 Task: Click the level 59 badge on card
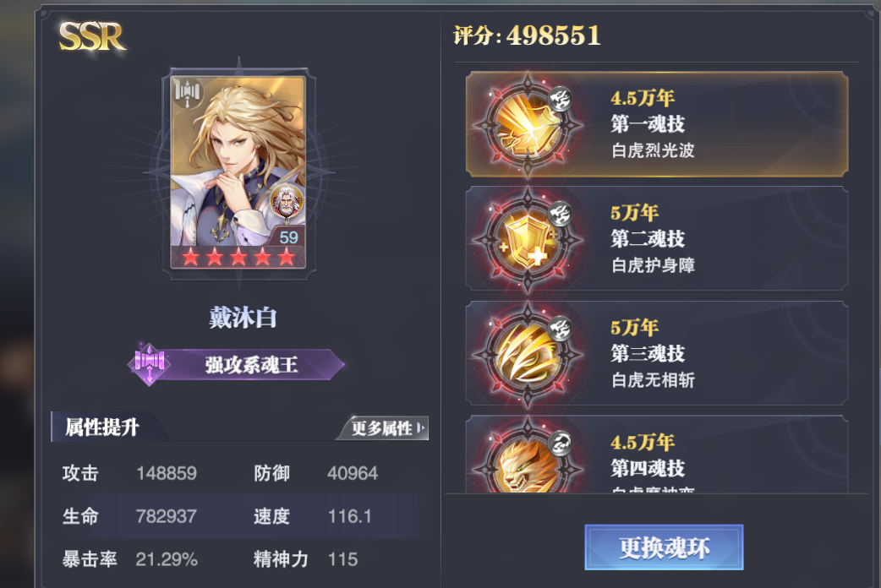click(x=288, y=237)
